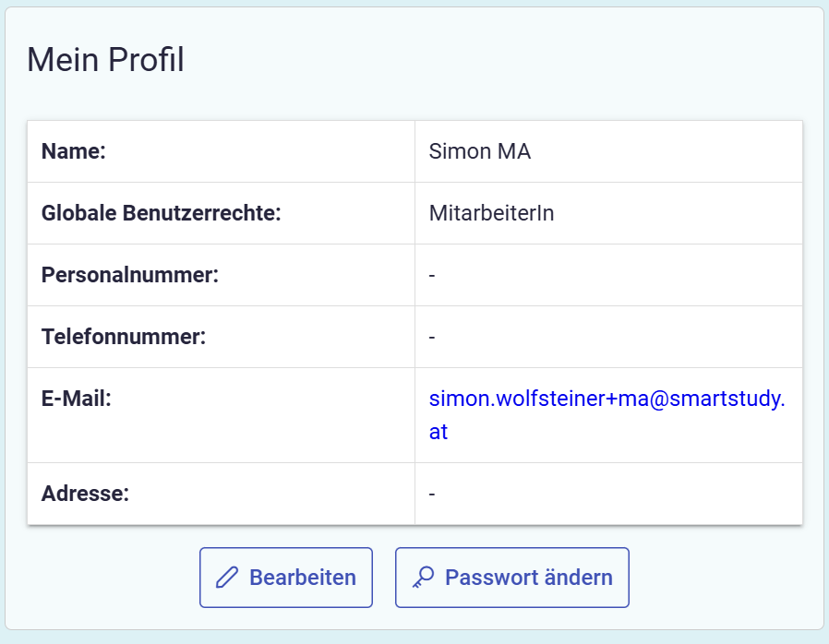
Task: Select the Personalnummer: label cell
Action: point(129,275)
